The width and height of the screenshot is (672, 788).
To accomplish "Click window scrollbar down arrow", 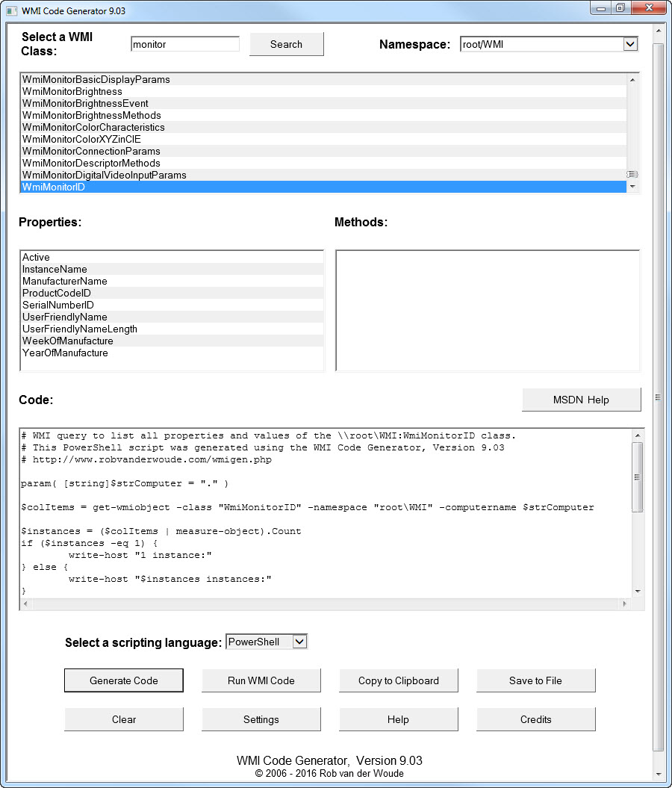I will coord(659,775).
